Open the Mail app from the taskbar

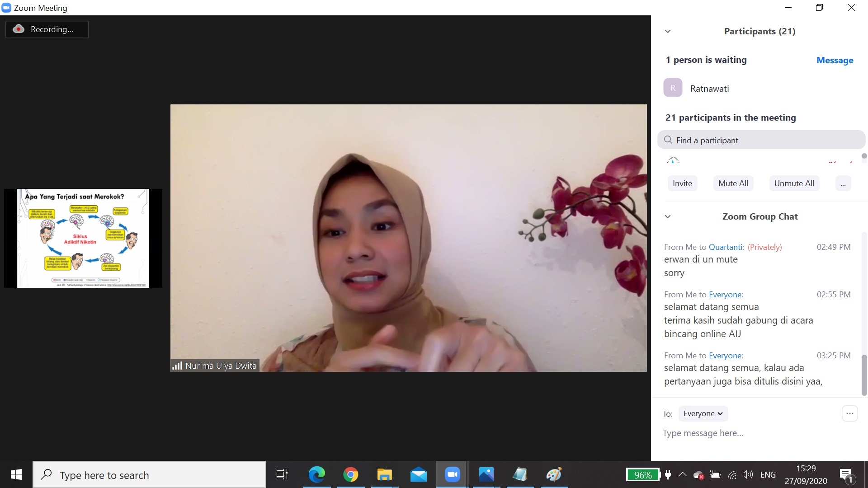418,474
